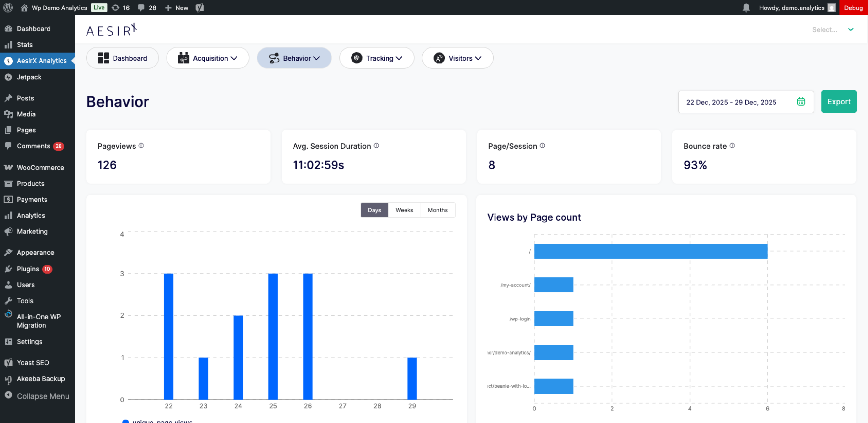Open the updates icon showing 16
The width and height of the screenshot is (868, 423).
[120, 8]
